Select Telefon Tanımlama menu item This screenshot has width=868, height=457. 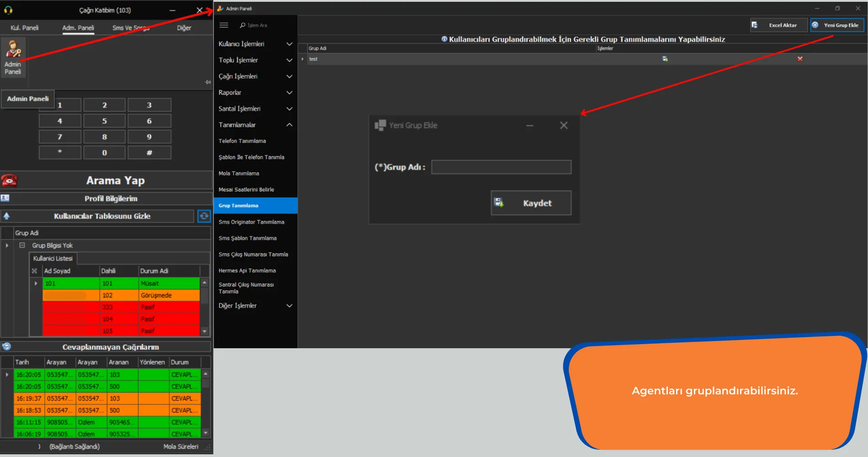[242, 141]
